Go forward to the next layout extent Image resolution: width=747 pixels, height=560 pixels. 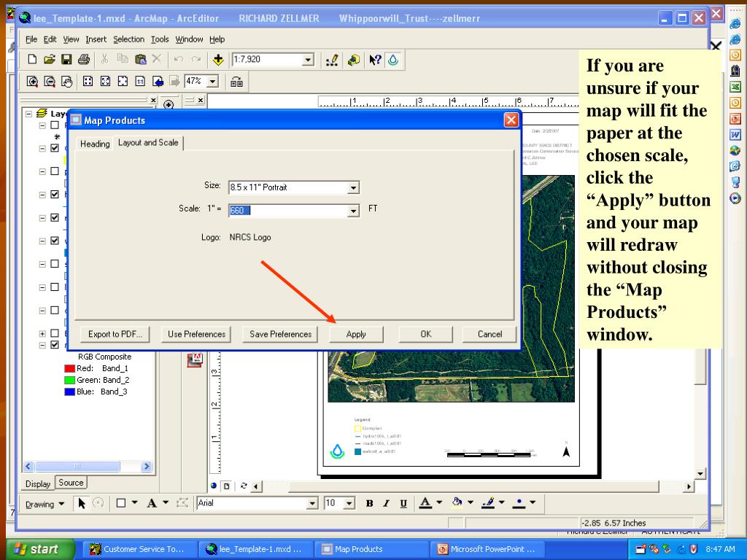174,82
